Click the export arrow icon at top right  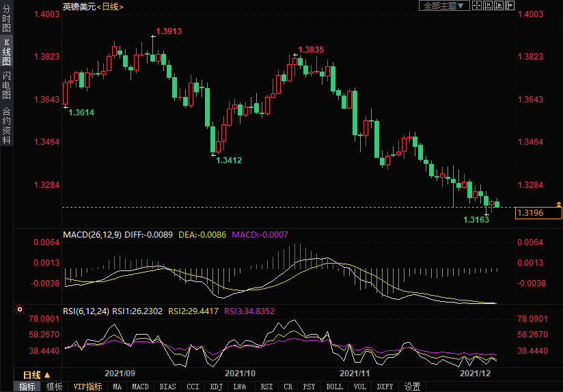coord(509,5)
